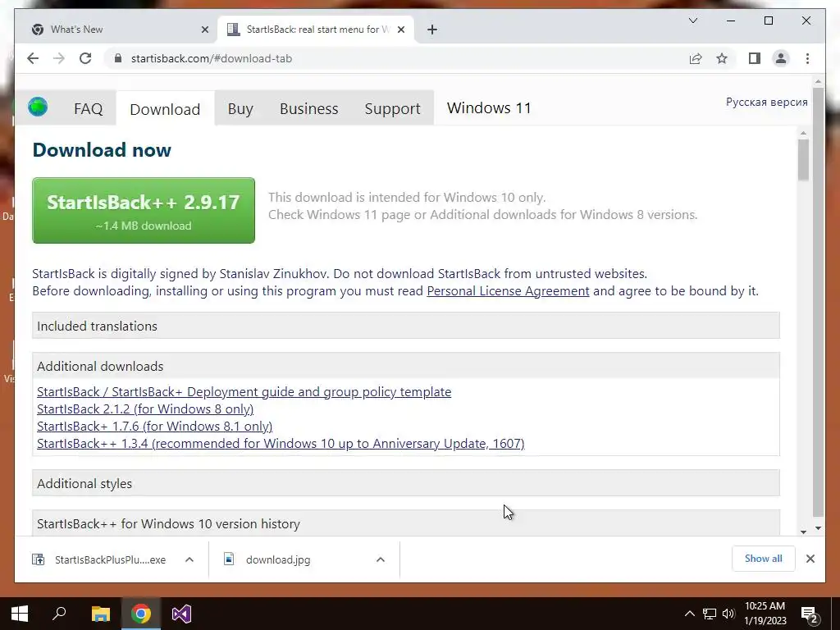Go to the Windows 11 page tab

point(489,108)
